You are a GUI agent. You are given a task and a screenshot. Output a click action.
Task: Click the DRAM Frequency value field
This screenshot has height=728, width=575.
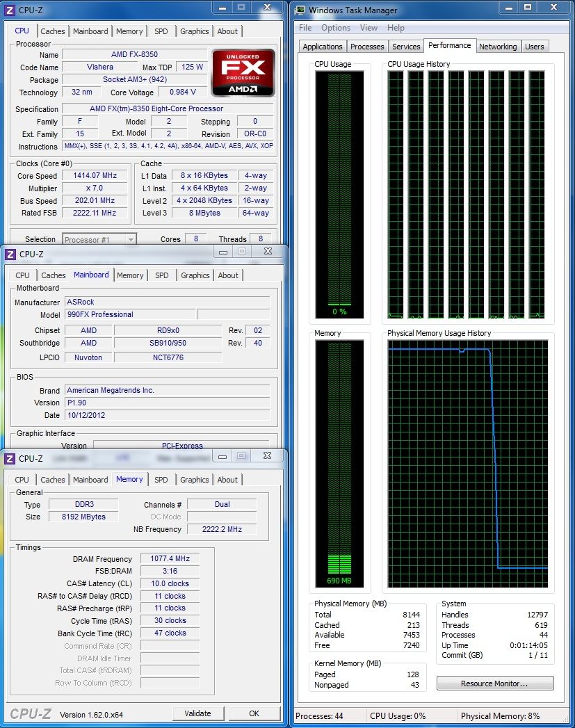(x=170, y=559)
